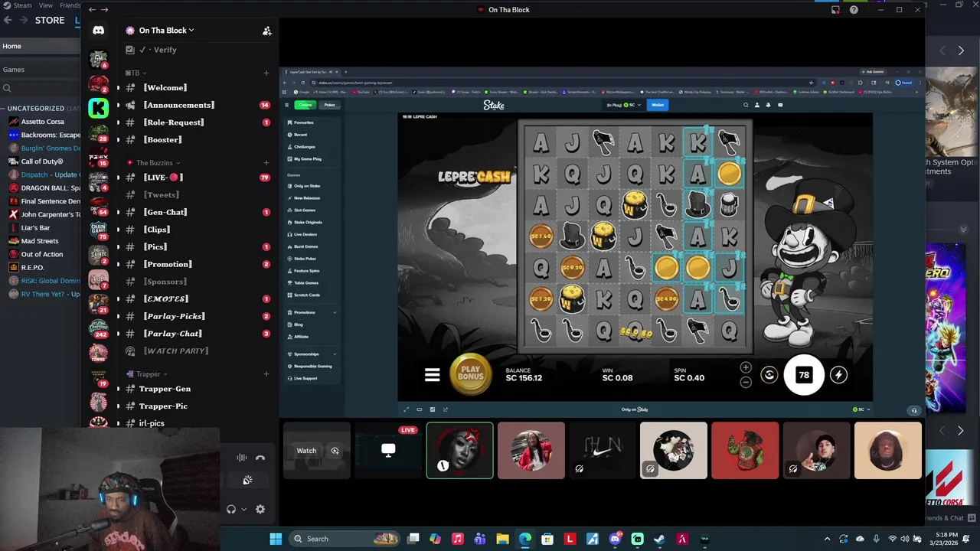Image resolution: width=980 pixels, height=551 pixels.
Task: Select the red jacket participant tile
Action: [x=745, y=451]
